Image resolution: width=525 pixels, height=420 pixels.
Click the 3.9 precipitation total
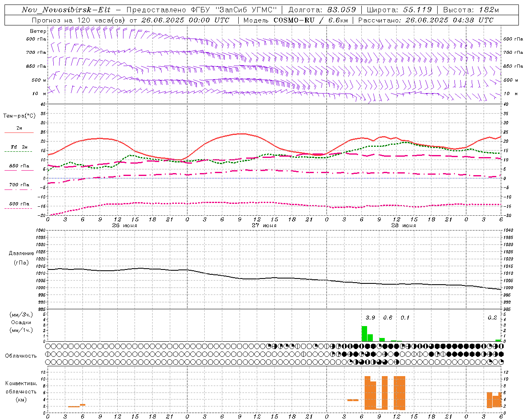[x=370, y=317]
